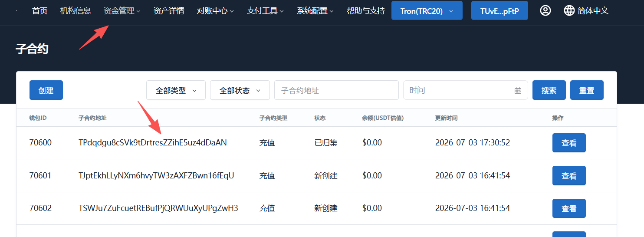Open the 资产详情 menu item
The height and width of the screenshot is (237, 644).
(169, 10)
